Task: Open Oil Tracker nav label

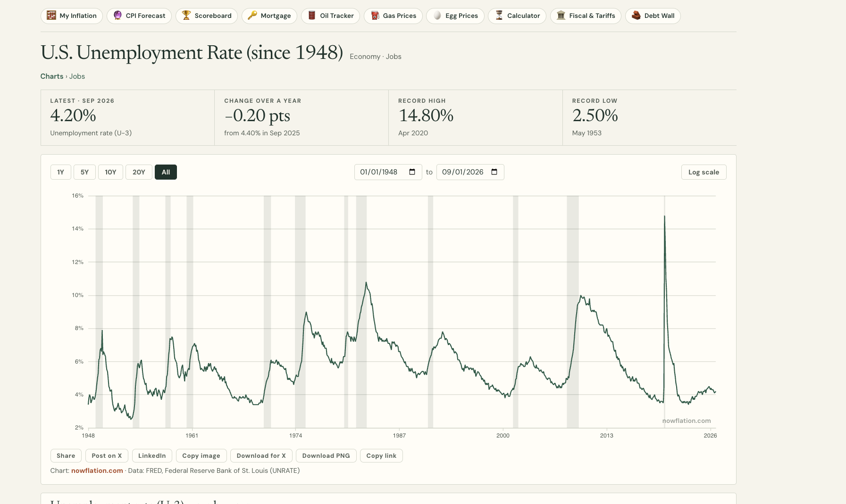Action: (337, 16)
